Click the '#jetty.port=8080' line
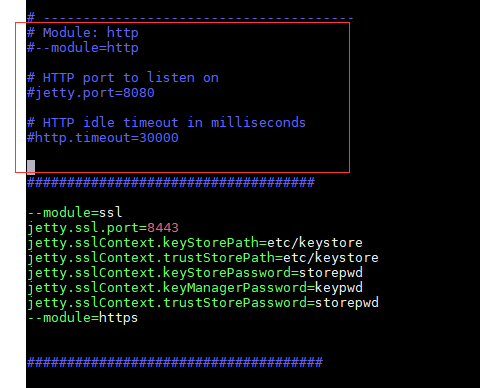This screenshot has height=388, width=480. coord(91,93)
